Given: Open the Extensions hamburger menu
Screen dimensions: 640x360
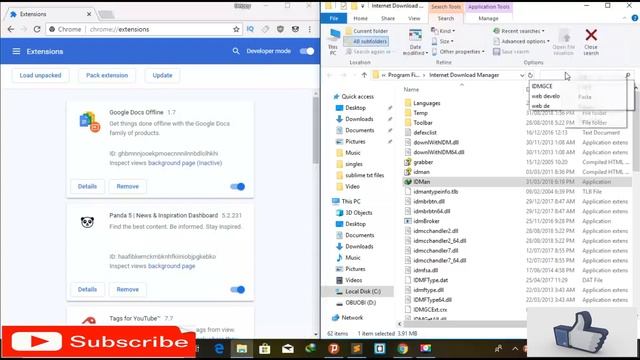Looking at the screenshot, I should [x=16, y=51].
